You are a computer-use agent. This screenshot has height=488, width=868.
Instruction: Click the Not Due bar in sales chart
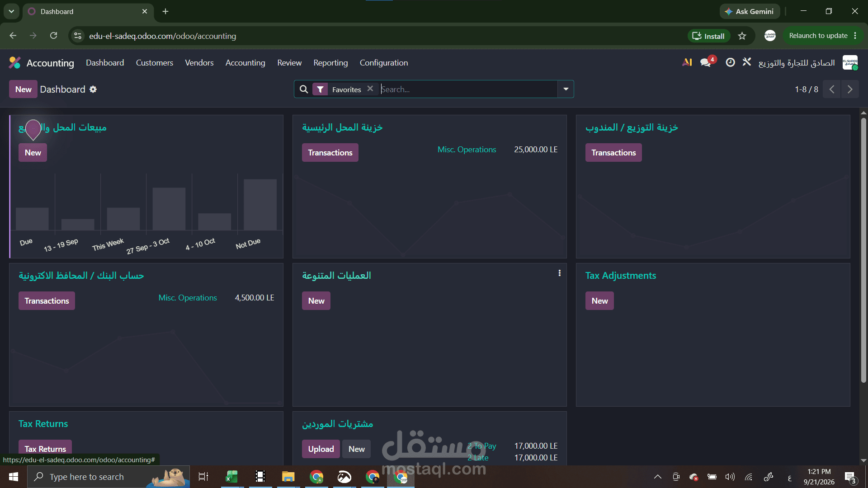point(260,205)
